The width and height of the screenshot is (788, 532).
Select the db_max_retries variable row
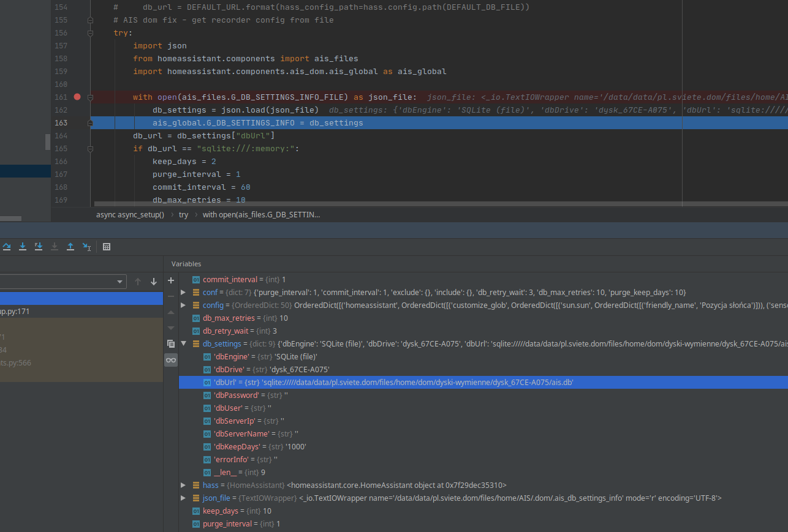click(x=483, y=318)
